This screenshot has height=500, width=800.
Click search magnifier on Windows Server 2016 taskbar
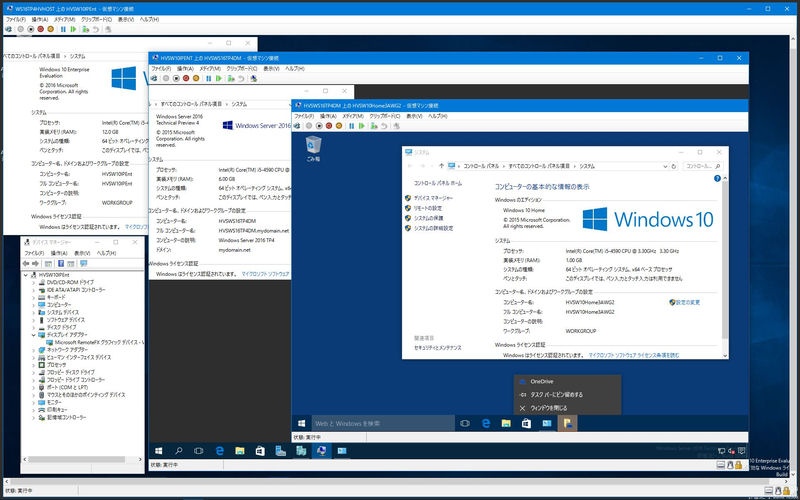pyautogui.click(x=179, y=451)
